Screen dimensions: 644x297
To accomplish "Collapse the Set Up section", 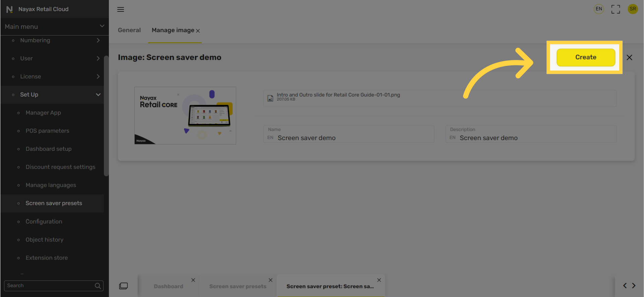I will (98, 95).
